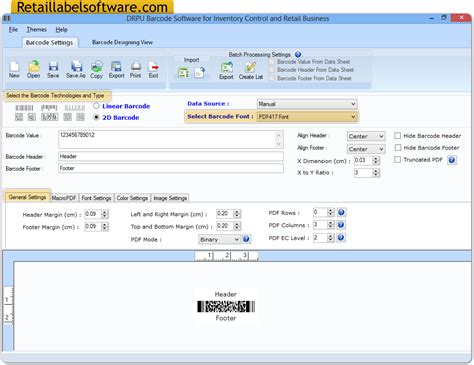Check Barcode Header From Data Sheet
Viewport: 474px width, 365px height.
click(x=272, y=70)
